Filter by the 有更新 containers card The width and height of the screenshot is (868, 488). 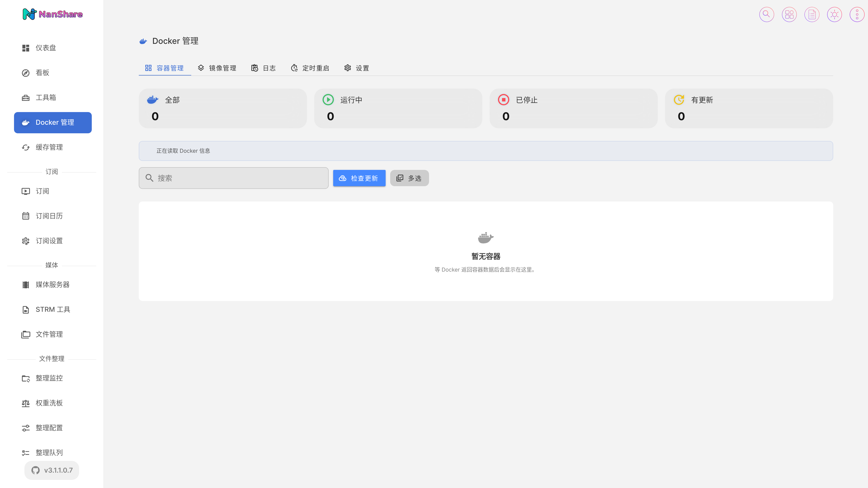(749, 108)
